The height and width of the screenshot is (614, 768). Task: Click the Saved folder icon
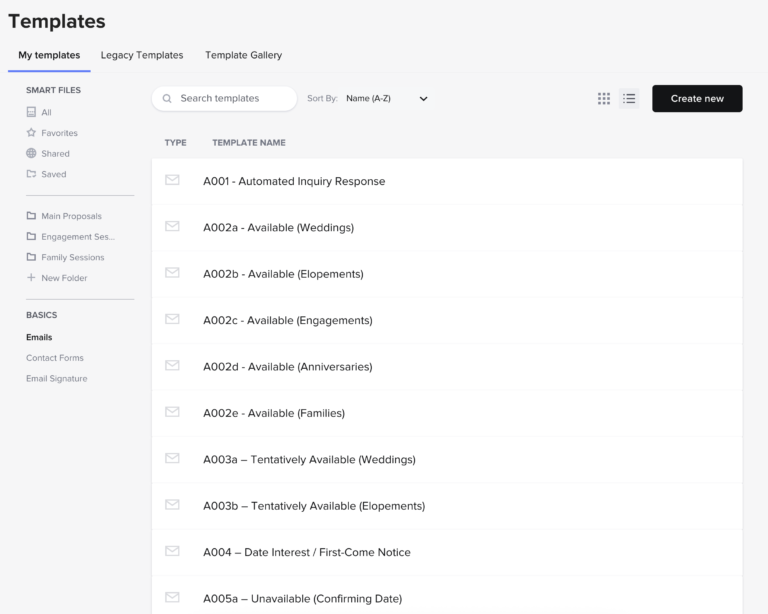click(x=31, y=174)
